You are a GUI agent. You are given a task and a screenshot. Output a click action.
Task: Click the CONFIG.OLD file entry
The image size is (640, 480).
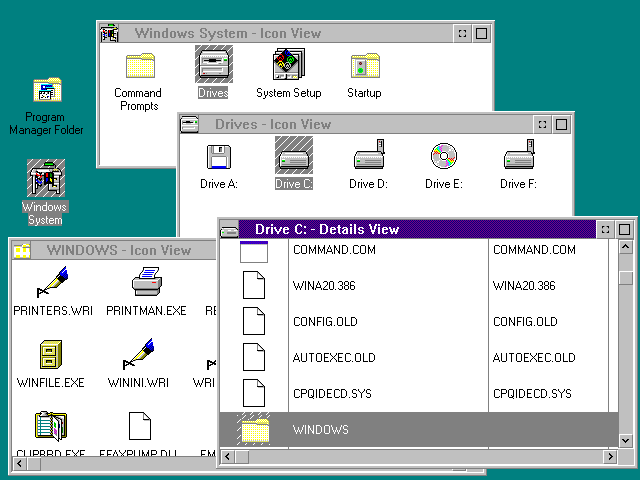tap(324, 322)
